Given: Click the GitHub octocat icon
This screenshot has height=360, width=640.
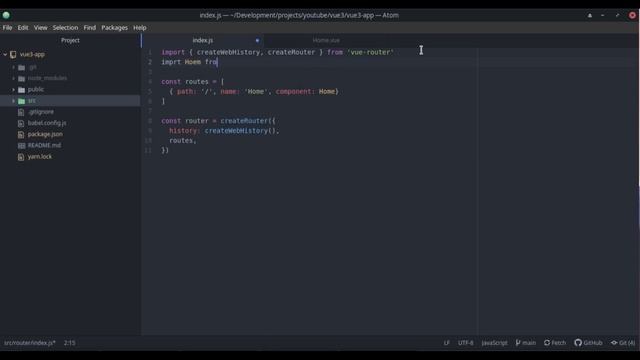Looking at the screenshot, I should [x=578, y=343].
